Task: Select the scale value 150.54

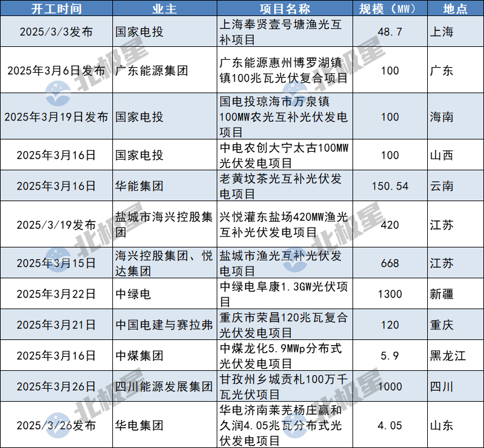Action: 390,186
